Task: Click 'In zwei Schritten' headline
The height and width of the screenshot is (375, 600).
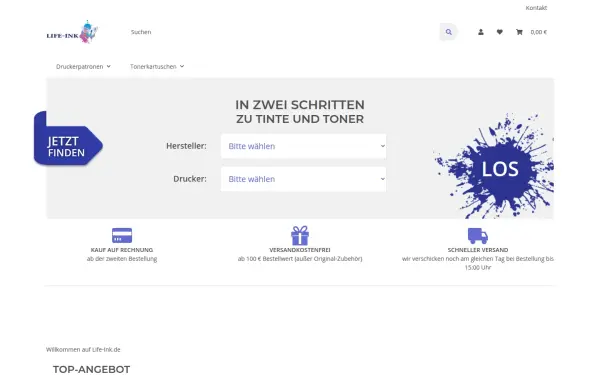Action: coord(300,105)
